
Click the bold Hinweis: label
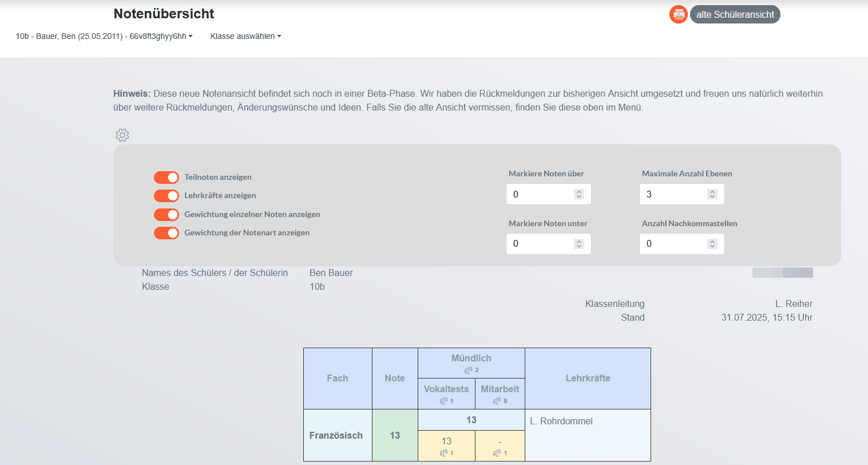click(132, 93)
